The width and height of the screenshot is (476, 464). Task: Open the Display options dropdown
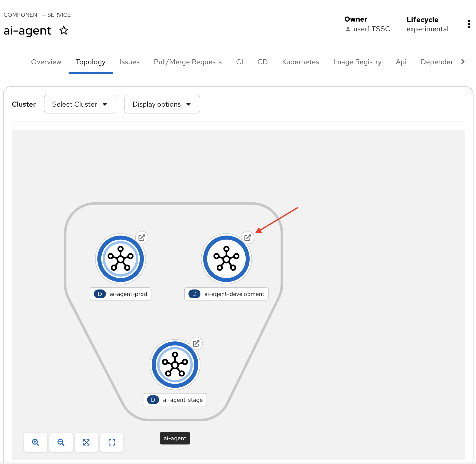(162, 104)
